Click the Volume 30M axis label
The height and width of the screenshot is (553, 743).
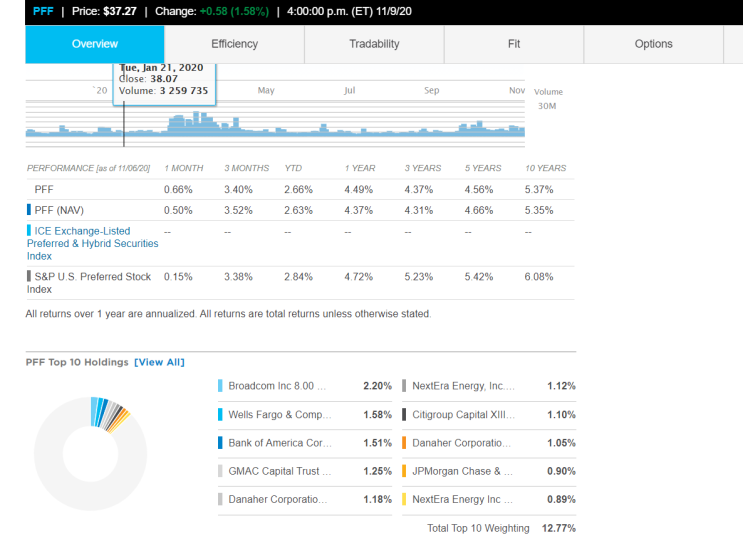point(548,99)
